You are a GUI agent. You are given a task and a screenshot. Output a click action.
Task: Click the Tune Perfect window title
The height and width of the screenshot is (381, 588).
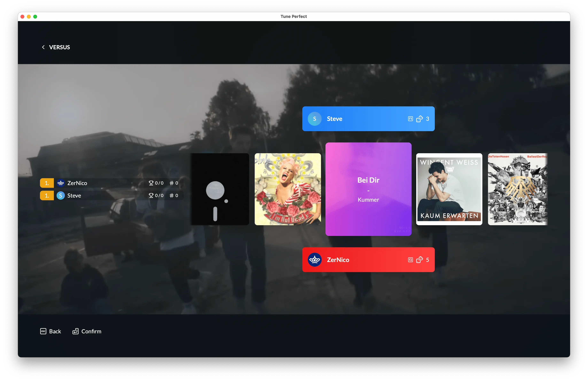click(294, 16)
